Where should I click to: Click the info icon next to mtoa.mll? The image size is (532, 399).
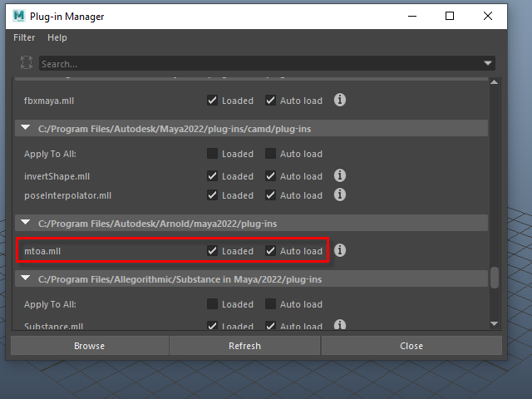[x=340, y=250]
